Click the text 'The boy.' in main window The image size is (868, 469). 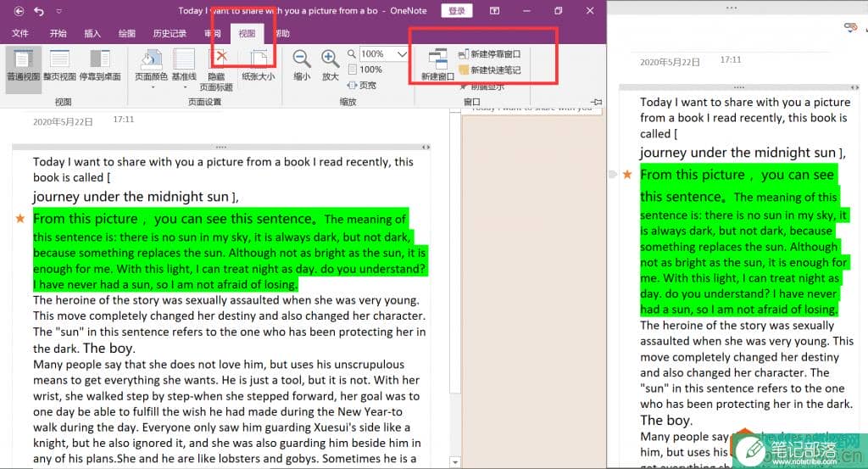(109, 348)
